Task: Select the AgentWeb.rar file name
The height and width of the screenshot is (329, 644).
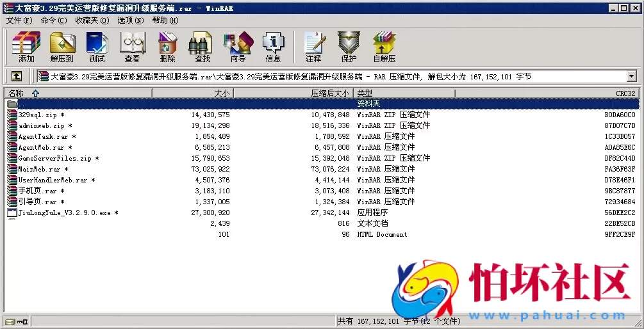Action: pyautogui.click(x=45, y=148)
